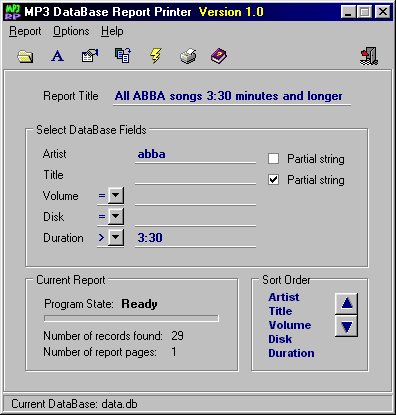Minimize the Report Printer window
The image size is (396, 415).
[348, 13]
